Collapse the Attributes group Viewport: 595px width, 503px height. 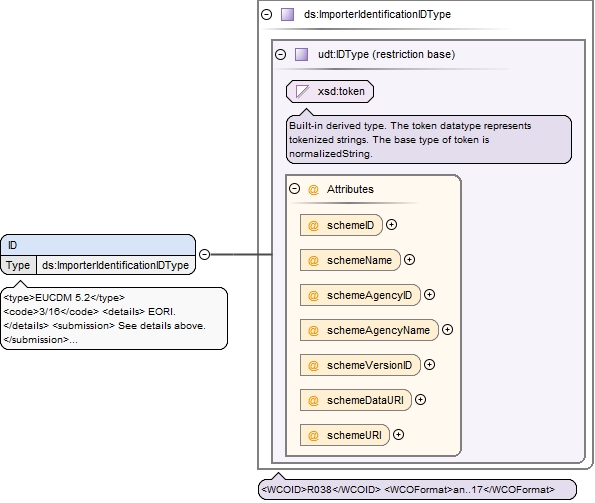(x=294, y=189)
